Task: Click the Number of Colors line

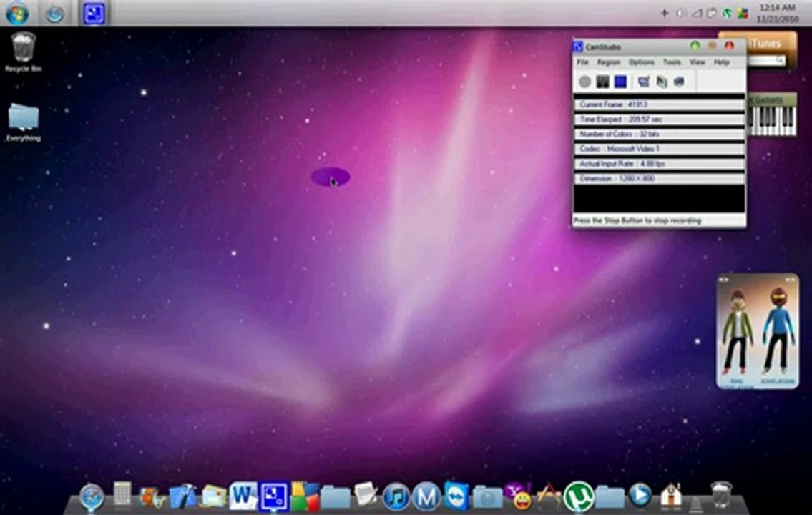Action: 659,134
